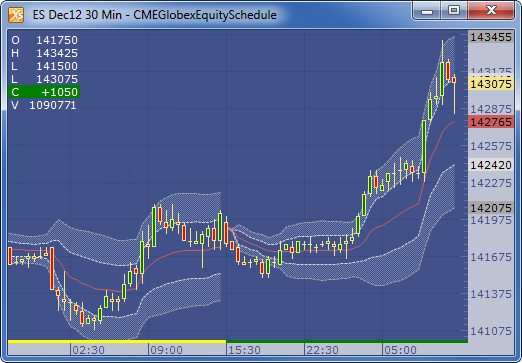Click the X_Study app icon in title bar
The width and height of the screenshot is (522, 363).
click(16, 15)
